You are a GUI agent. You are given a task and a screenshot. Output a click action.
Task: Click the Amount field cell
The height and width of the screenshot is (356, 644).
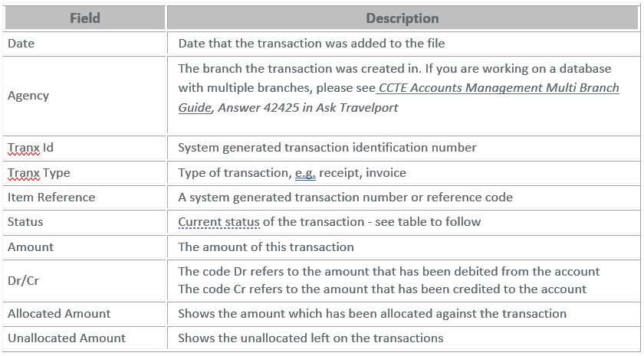(x=84, y=247)
